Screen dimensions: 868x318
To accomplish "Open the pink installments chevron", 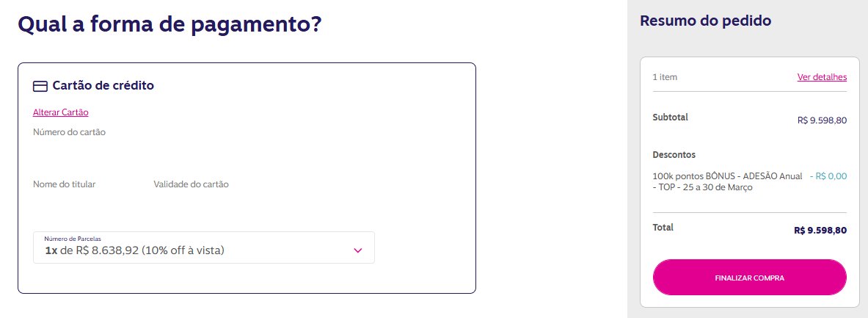I will pos(357,250).
